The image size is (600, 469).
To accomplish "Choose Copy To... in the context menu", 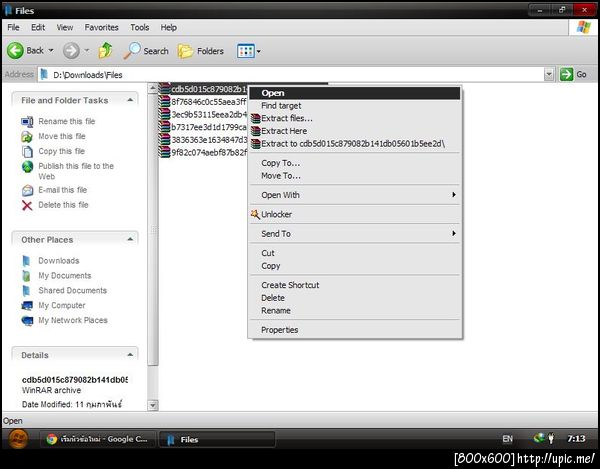I will [x=355, y=163].
